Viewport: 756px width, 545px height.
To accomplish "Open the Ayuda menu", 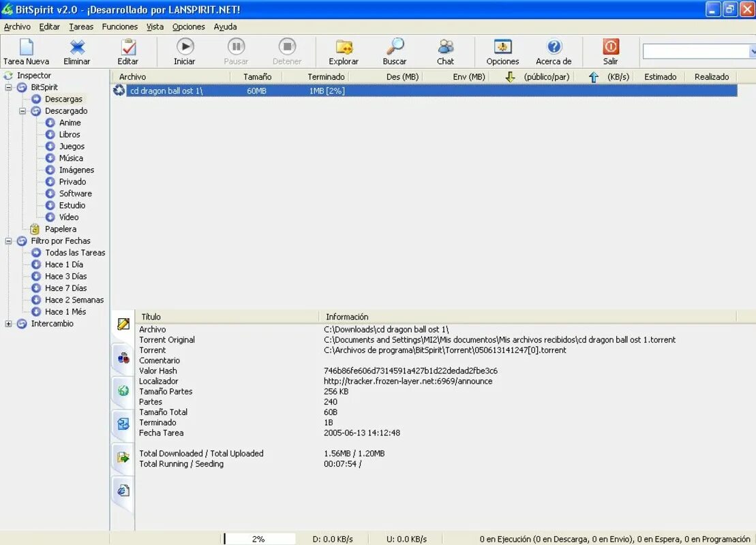I will [225, 27].
